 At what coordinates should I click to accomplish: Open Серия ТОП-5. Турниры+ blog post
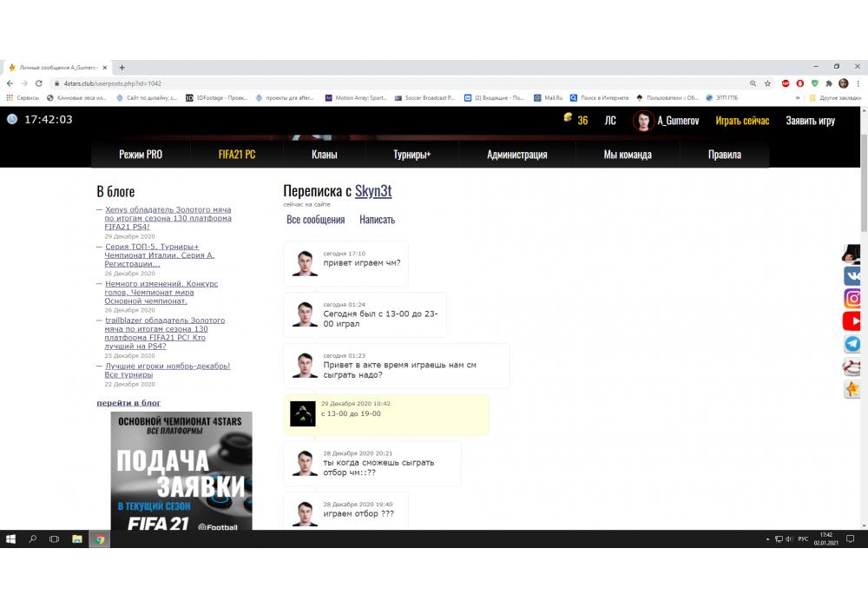coord(160,255)
